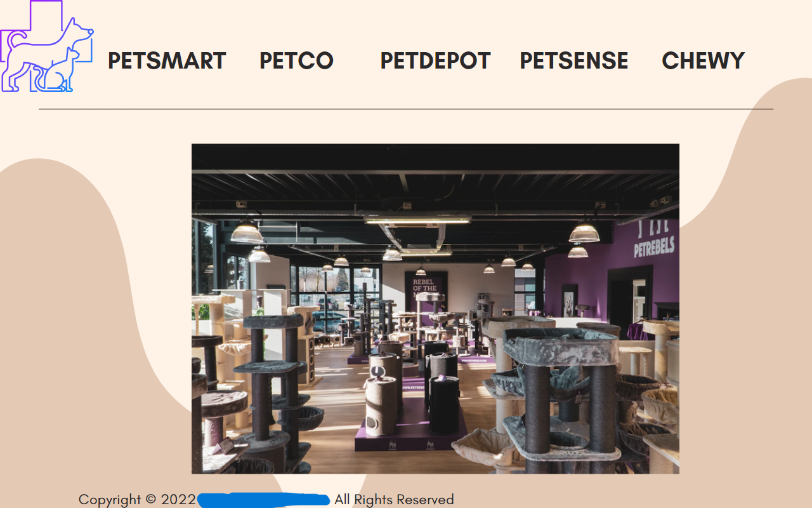Open the PETSENSE menu item
This screenshot has height=508, width=812.
point(574,61)
